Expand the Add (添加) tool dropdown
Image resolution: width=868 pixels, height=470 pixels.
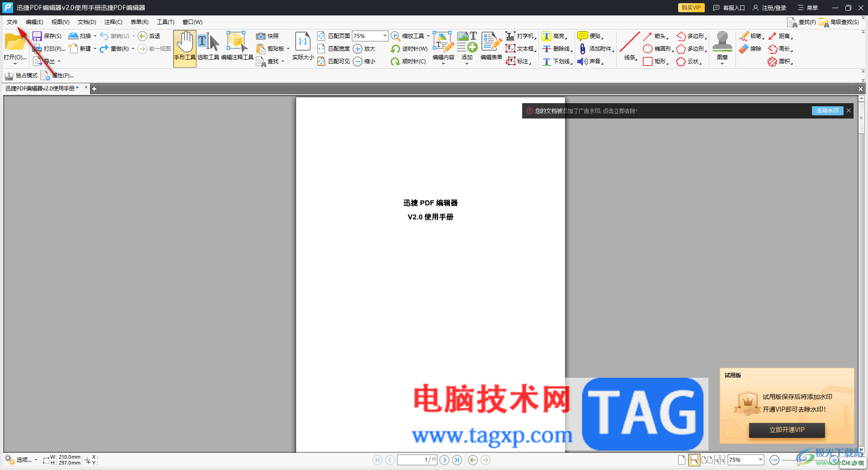tap(467, 64)
